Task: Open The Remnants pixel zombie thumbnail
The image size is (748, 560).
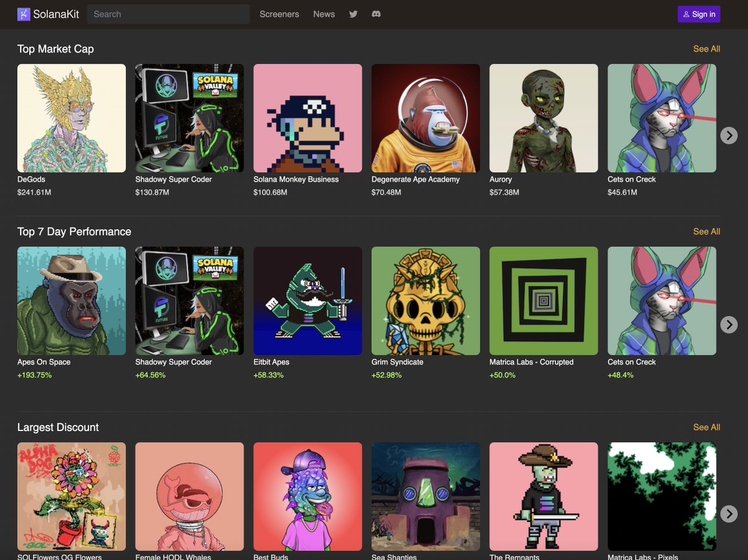Action: tap(544, 496)
